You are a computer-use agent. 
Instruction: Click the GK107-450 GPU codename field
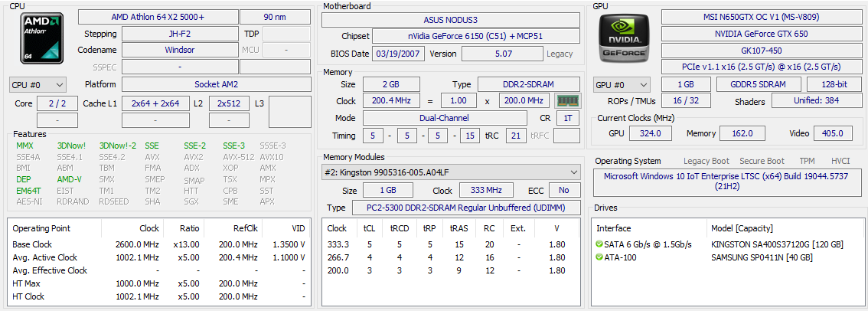tap(762, 51)
